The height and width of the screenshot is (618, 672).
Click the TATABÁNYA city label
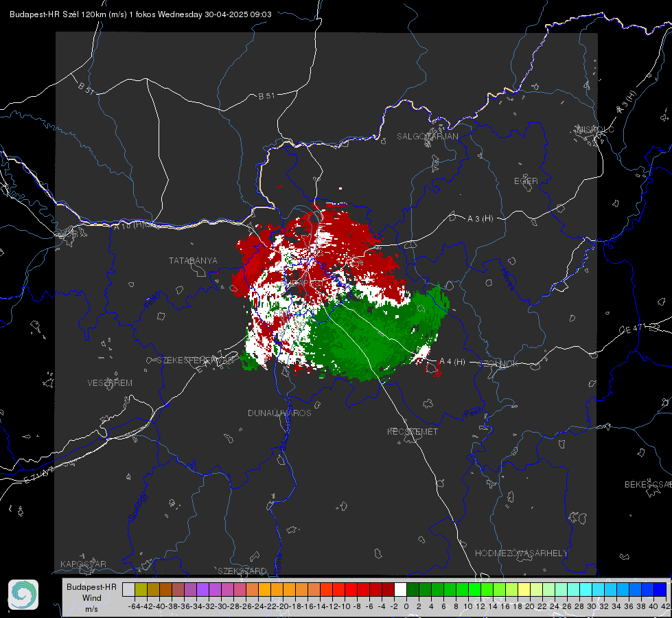193,260
